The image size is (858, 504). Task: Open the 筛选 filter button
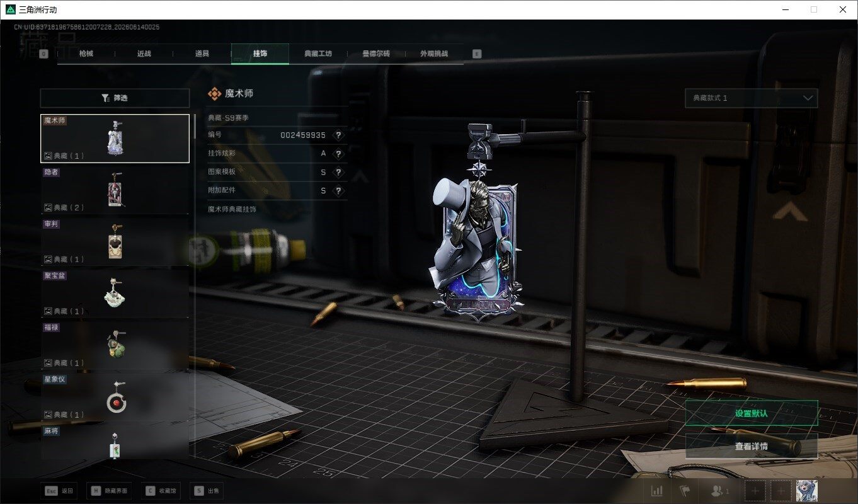coord(115,98)
